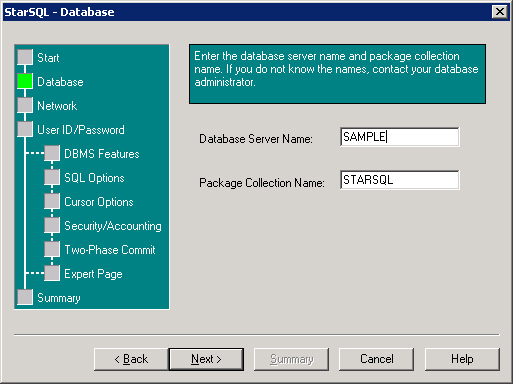Viewport: 513px width, 384px height.
Task: Go to SQL Options page label
Action: pos(94,178)
